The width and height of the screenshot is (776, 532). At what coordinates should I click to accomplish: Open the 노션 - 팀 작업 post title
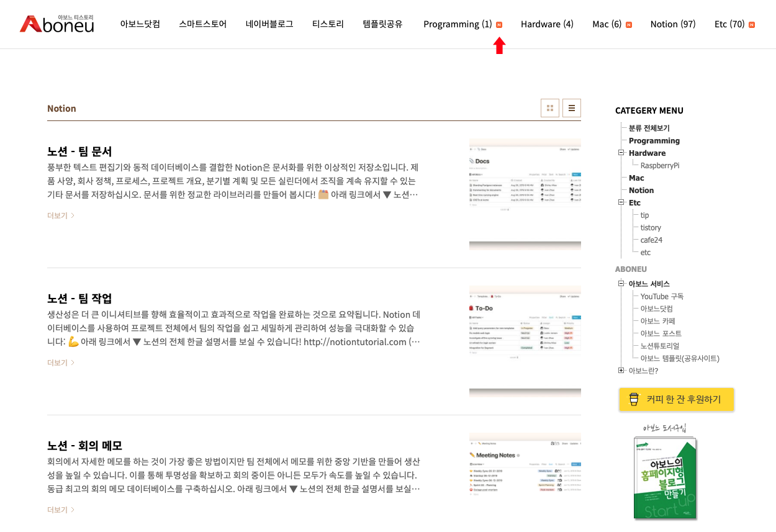(x=79, y=299)
